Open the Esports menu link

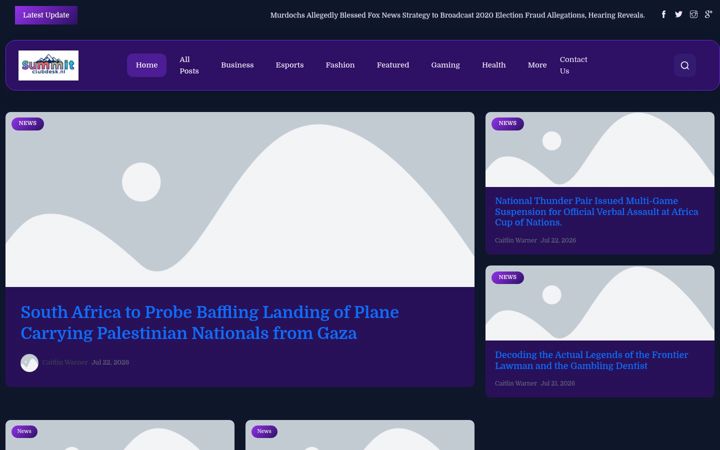click(x=289, y=65)
